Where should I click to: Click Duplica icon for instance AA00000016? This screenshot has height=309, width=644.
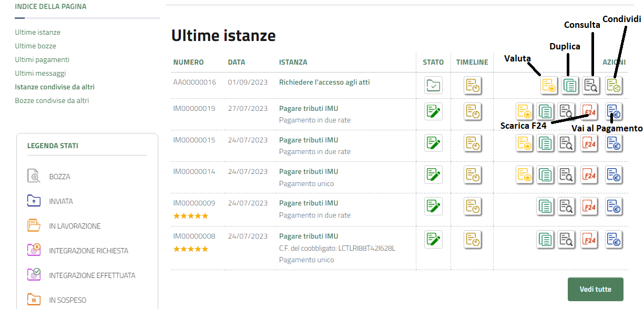[x=570, y=85]
